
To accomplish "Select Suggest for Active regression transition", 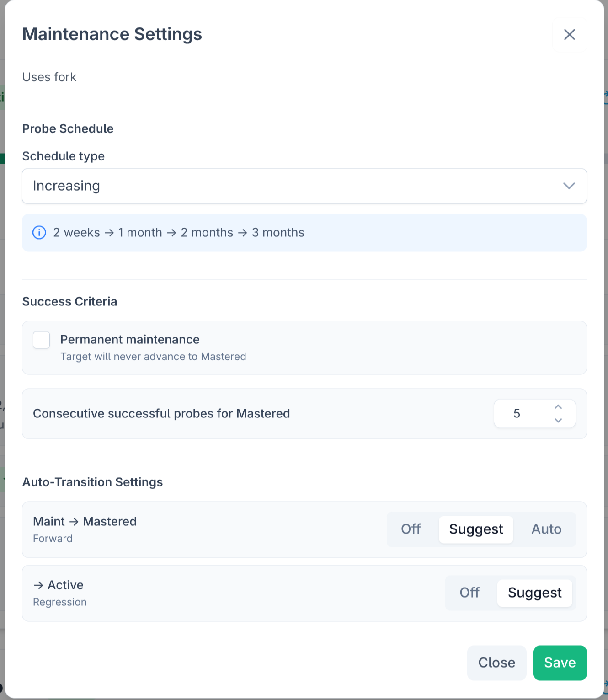I will click(534, 593).
